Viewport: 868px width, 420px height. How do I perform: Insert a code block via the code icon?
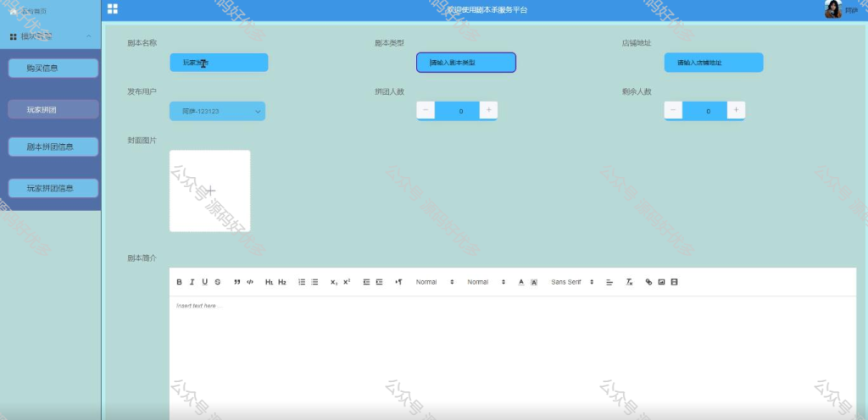(x=250, y=282)
